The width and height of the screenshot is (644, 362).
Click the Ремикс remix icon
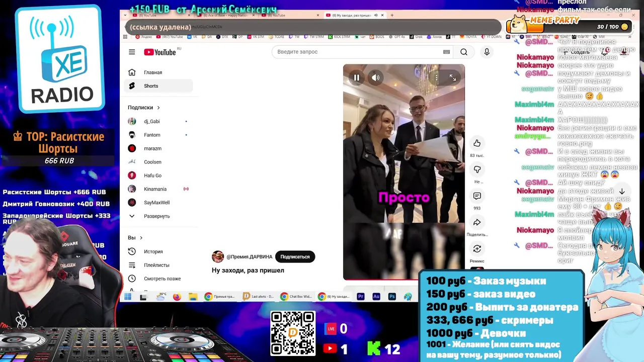click(477, 249)
